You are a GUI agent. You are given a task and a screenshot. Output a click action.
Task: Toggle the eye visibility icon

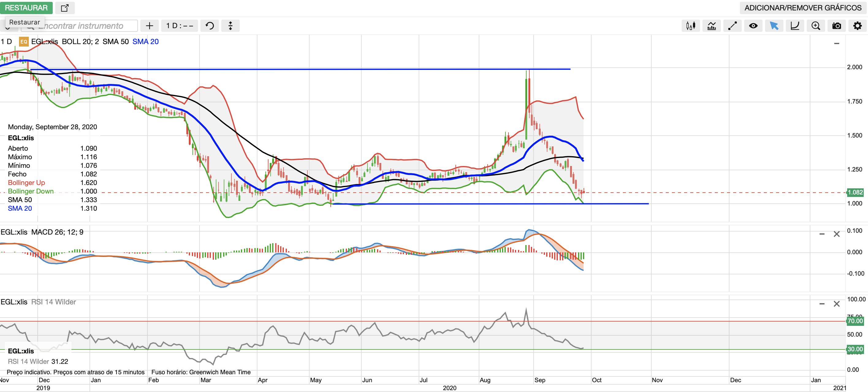point(753,26)
